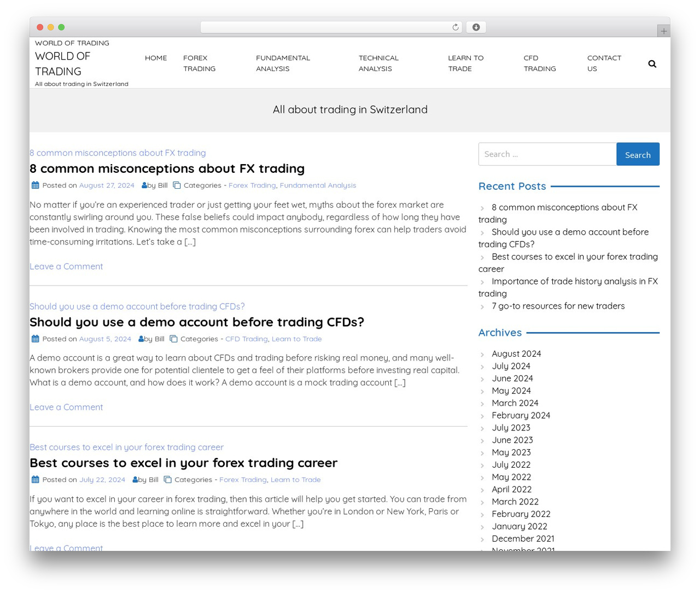Click the July 22, 2024 date link

[102, 480]
